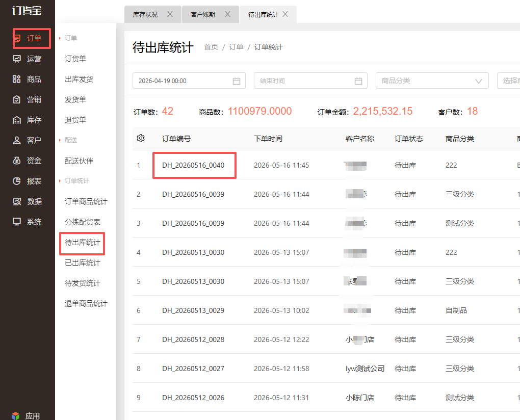This screenshot has height=420, width=520.
Task: Open the 运营 module in the sidebar
Action: click(28, 59)
